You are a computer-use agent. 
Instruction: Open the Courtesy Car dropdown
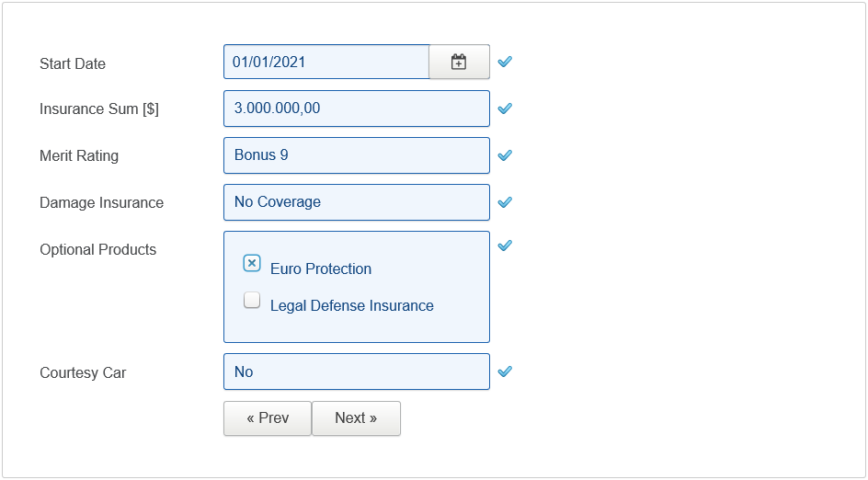coord(356,371)
